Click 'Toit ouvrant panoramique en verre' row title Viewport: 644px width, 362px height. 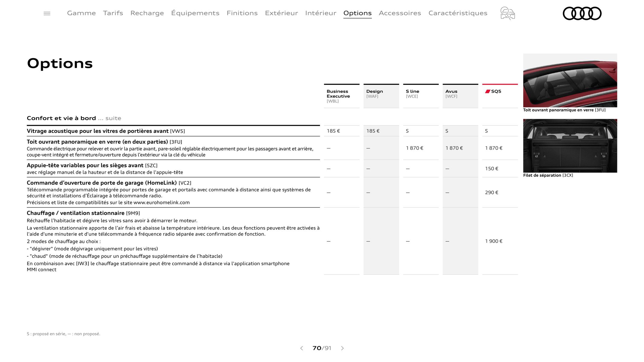click(x=97, y=142)
